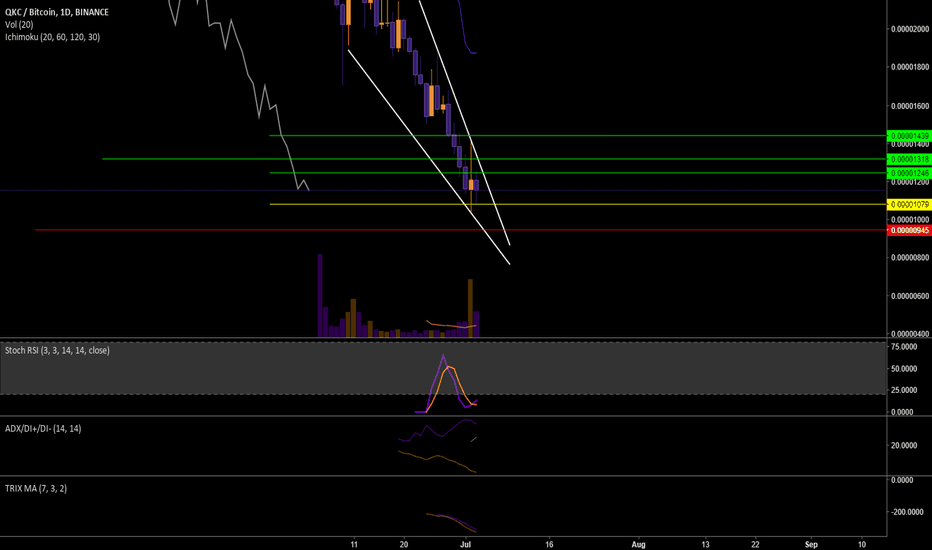The width and height of the screenshot is (932, 550).
Task: Click the green 0.00001246 price label
Action: (x=909, y=173)
